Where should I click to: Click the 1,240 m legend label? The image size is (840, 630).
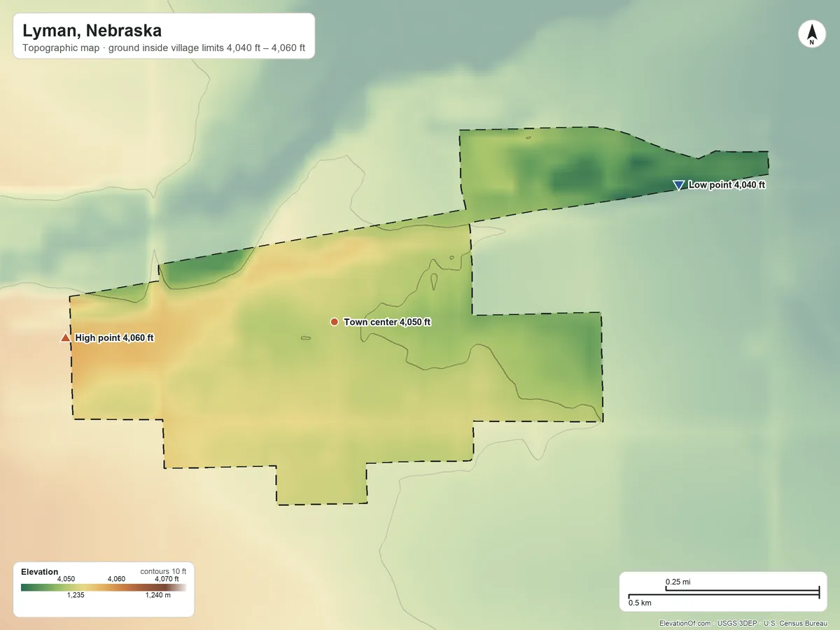157,596
